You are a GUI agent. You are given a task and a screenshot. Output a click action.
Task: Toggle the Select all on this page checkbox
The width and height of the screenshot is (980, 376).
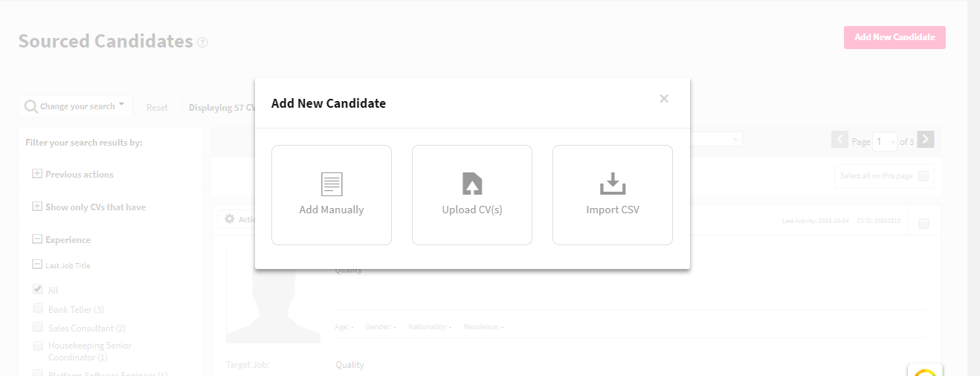923,176
